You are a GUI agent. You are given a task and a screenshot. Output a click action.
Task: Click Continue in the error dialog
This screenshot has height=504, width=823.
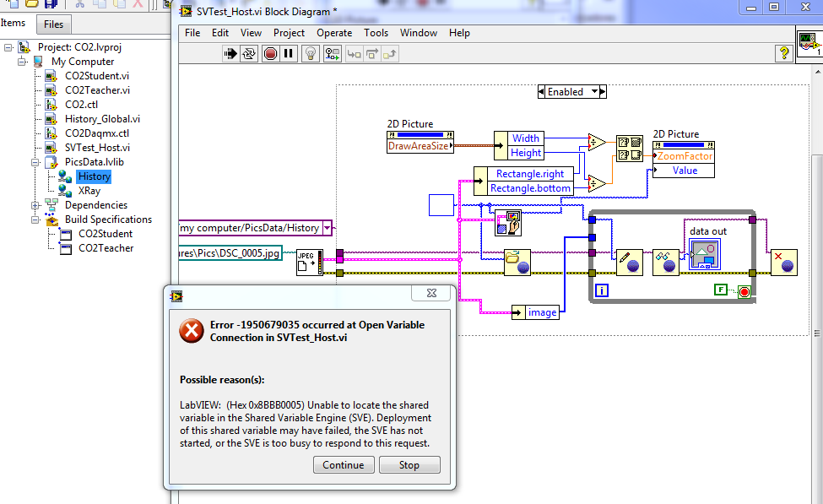(344, 464)
